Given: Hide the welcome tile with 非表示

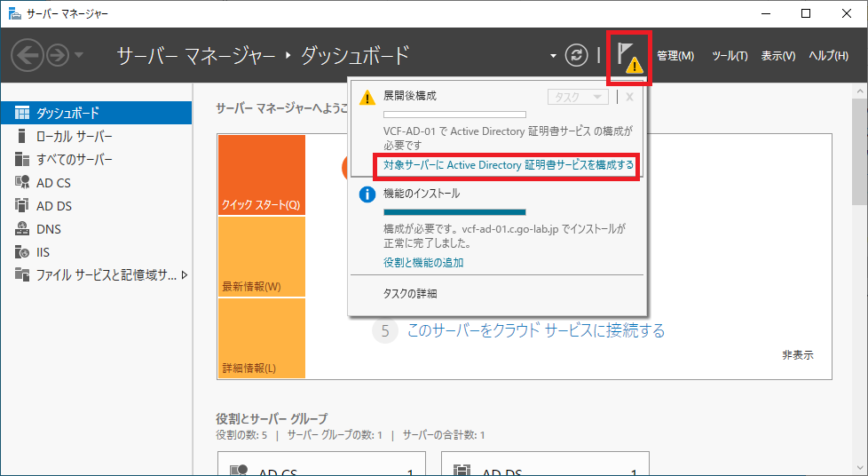Looking at the screenshot, I should [x=798, y=356].
